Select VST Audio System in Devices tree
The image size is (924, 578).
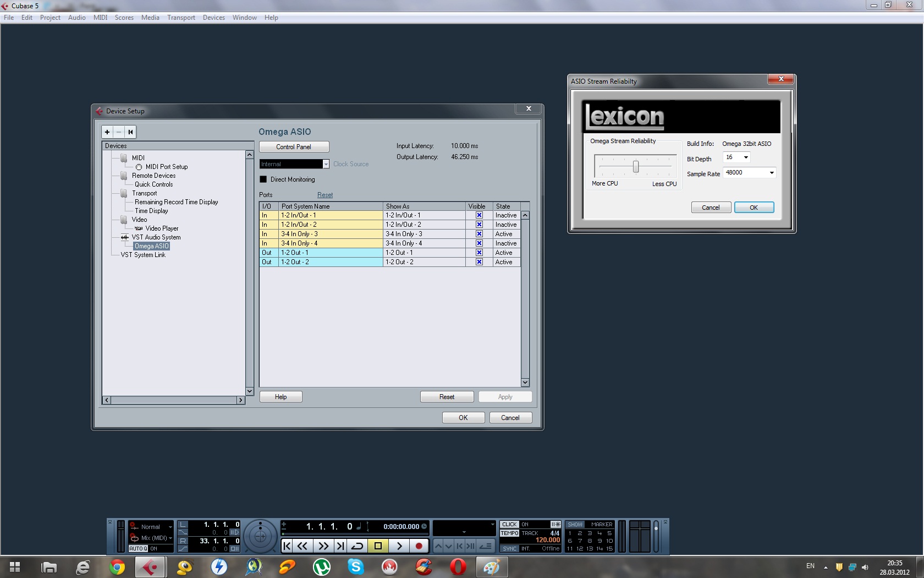click(x=156, y=237)
